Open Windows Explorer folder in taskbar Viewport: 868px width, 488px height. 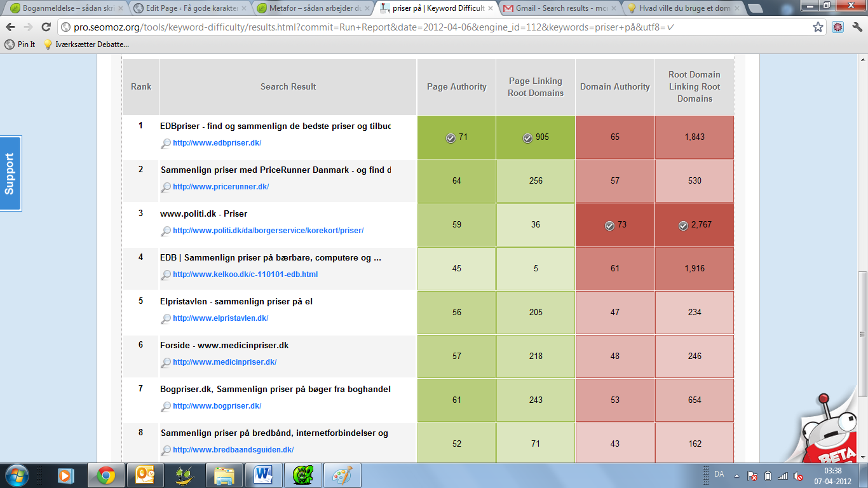point(224,475)
